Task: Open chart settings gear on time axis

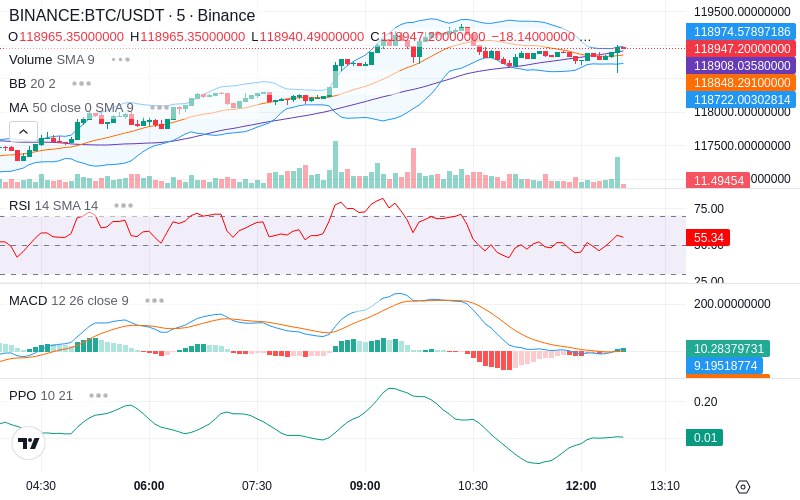Action: (743, 487)
